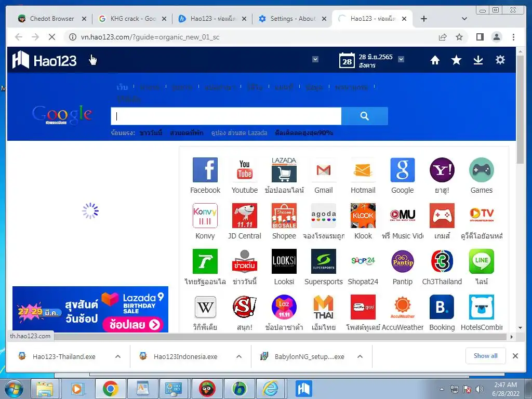The image size is (532, 399).
Task: Expand the dropdown arrow left of the calendar
Action: tap(315, 59)
